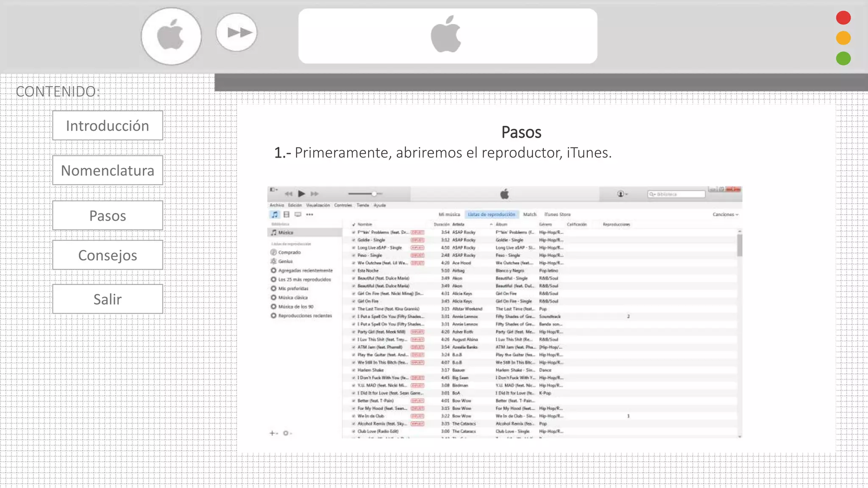Image resolution: width=868 pixels, height=488 pixels.
Task: Select the TV shows screen icon
Action: [x=298, y=214]
